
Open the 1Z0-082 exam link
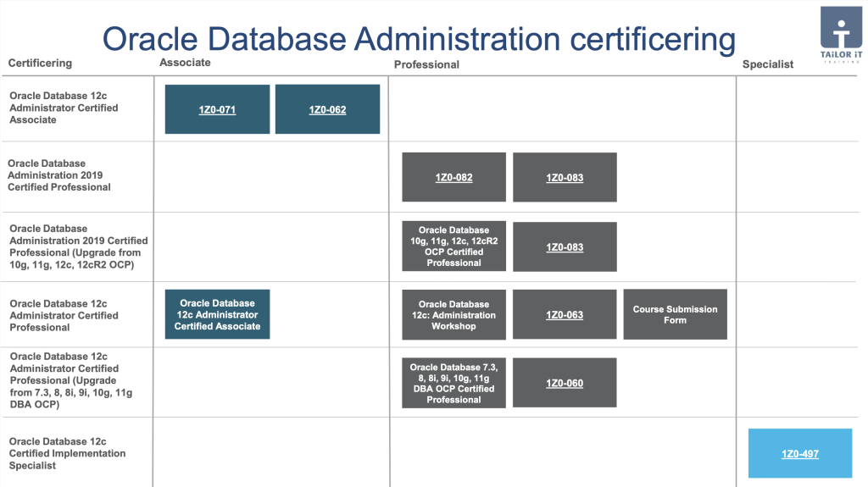(454, 178)
